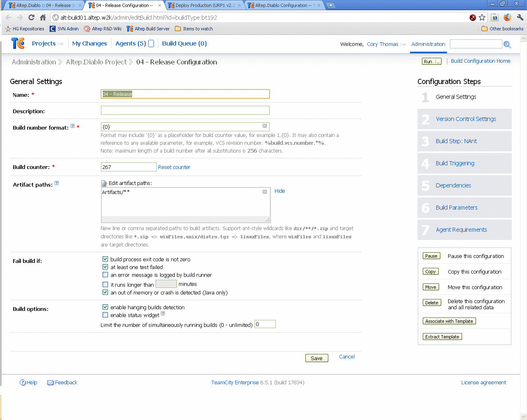The width and height of the screenshot is (527, 420).
Task: Open browser home page icon
Action: point(43,17)
